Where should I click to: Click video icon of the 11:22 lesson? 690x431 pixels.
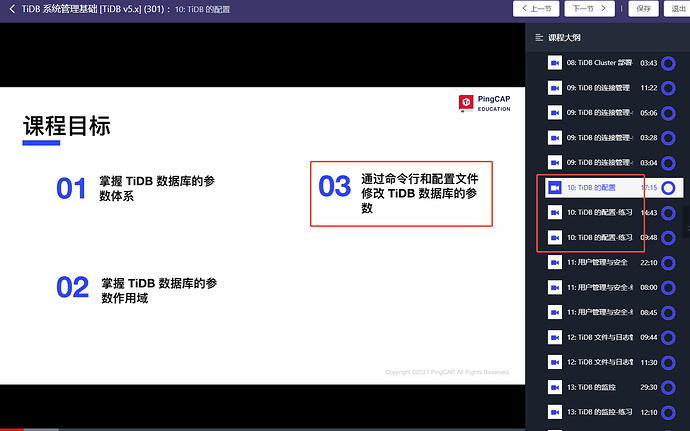click(x=554, y=88)
